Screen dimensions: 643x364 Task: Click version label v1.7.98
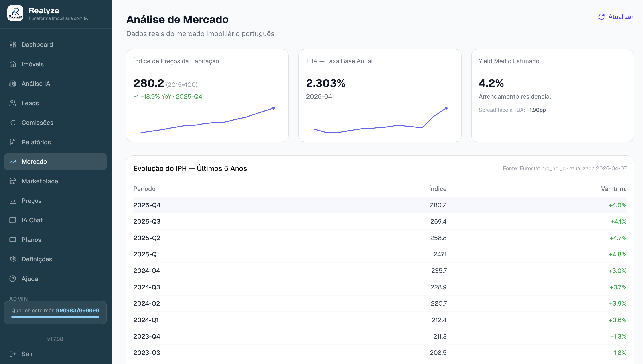pyautogui.click(x=55, y=339)
